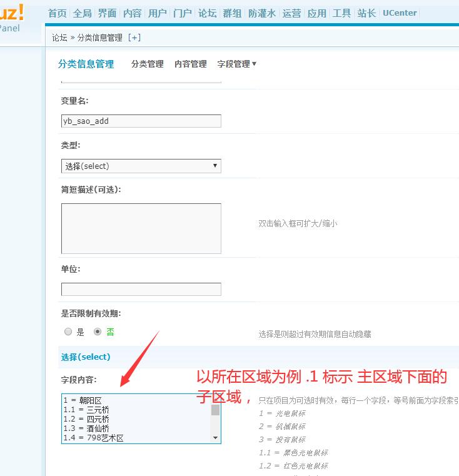Click the [+] add-to-favorites link in breadcrumb
Viewport: 459px width, 476px height.
[x=134, y=38]
